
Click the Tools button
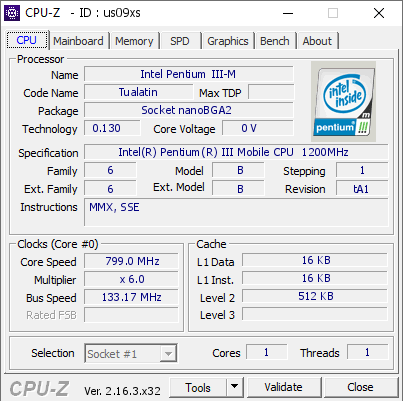point(198,387)
